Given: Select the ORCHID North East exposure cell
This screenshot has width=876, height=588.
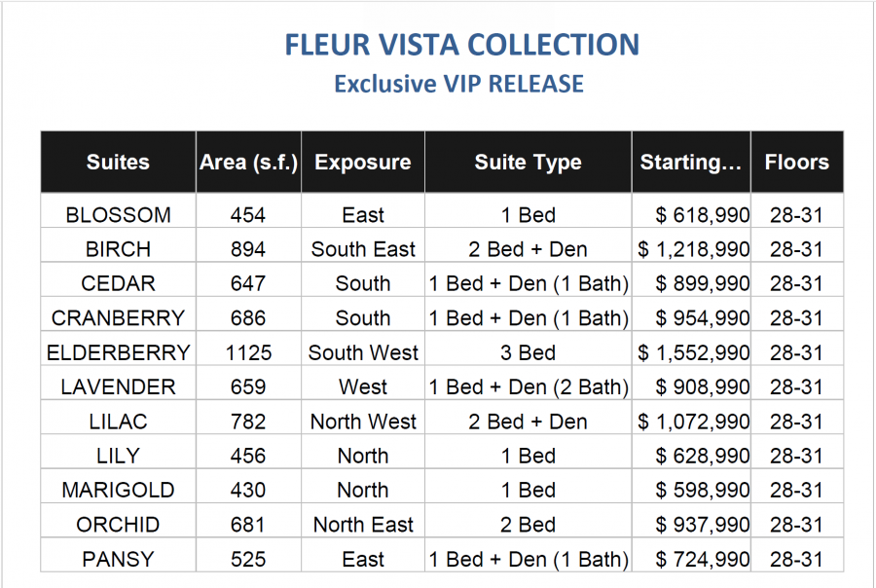Looking at the screenshot, I should pyautogui.click(x=363, y=525).
